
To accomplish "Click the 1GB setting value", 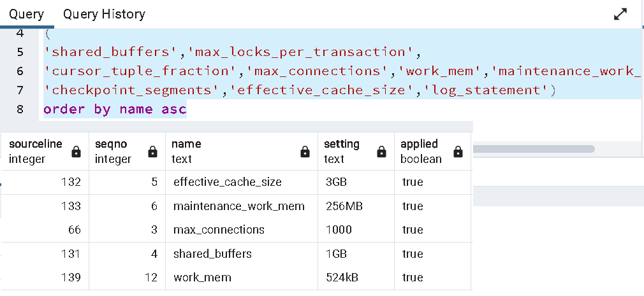I will point(336,254).
